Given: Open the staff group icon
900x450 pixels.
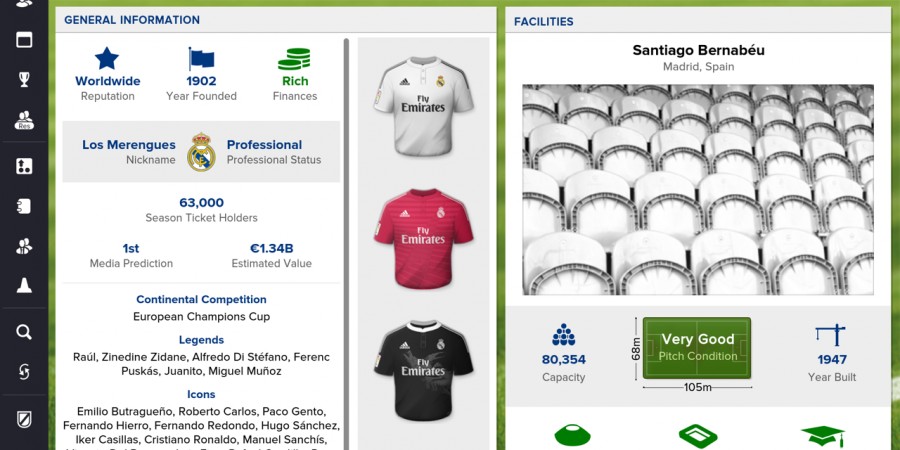Looking at the screenshot, I should pyautogui.click(x=24, y=246).
